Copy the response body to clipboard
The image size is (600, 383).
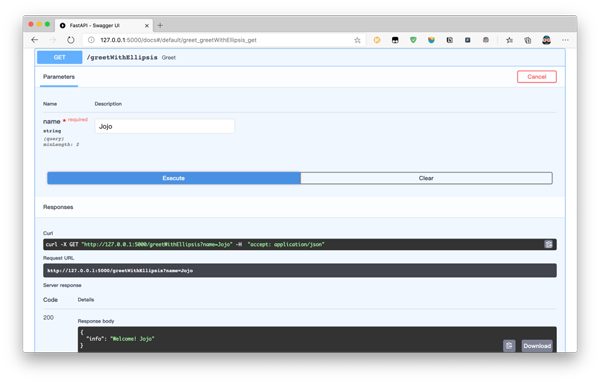(509, 346)
